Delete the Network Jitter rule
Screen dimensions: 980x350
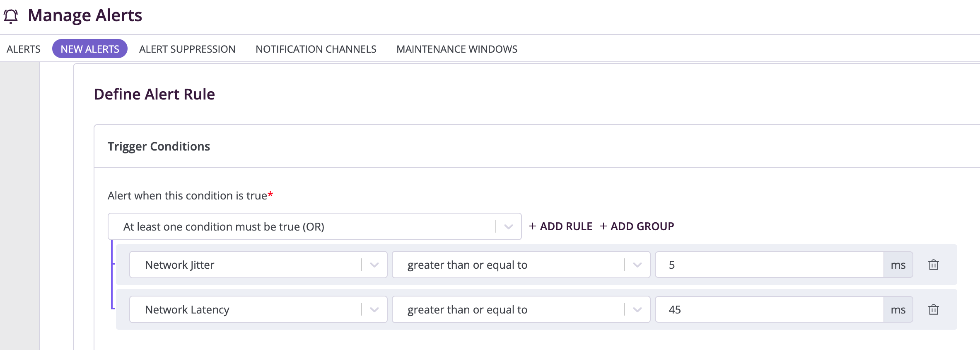933,265
